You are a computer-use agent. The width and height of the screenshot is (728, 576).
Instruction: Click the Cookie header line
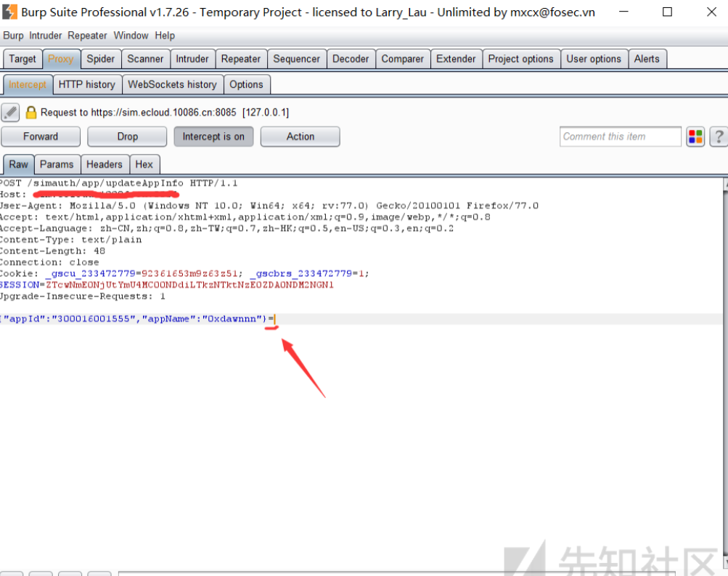pyautogui.click(x=184, y=274)
